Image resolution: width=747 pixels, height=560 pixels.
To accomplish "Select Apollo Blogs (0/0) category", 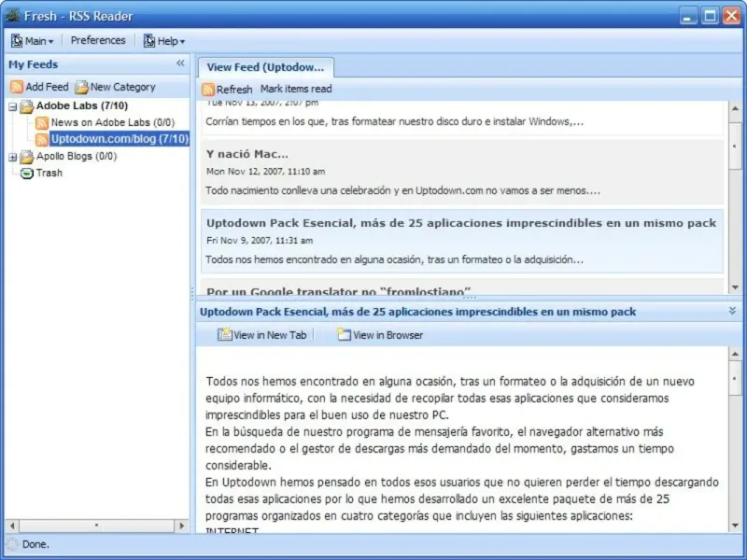I will click(77, 156).
